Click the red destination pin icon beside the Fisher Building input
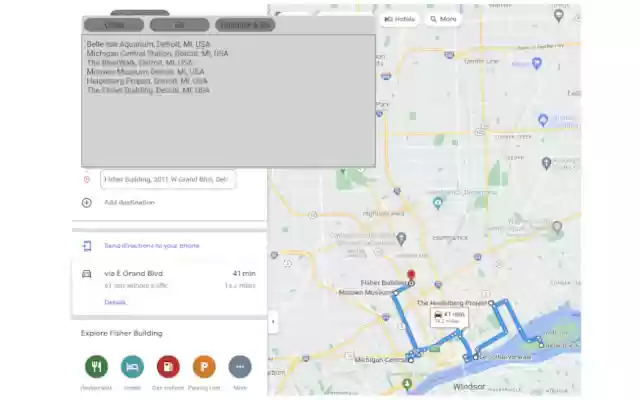This screenshot has width=640, height=400. [x=87, y=180]
